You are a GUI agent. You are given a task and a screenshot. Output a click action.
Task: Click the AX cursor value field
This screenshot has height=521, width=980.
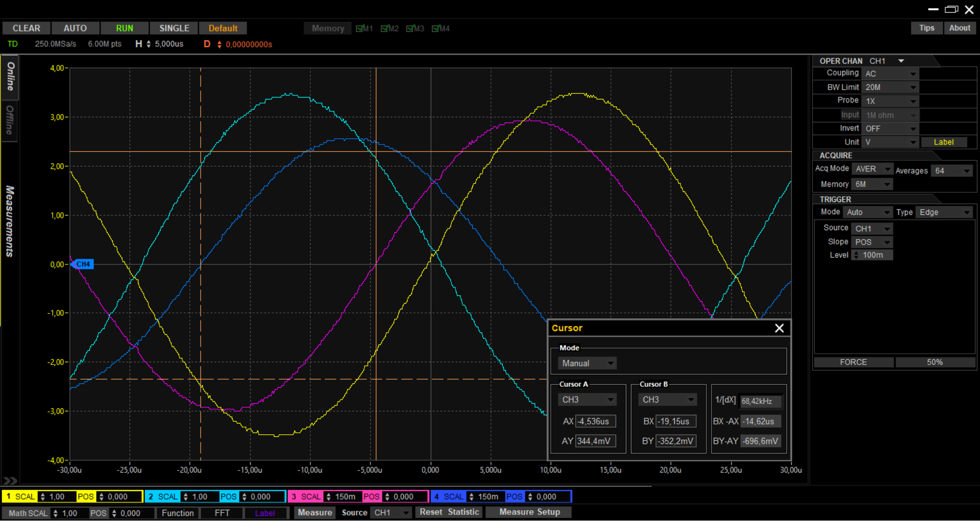coord(596,421)
